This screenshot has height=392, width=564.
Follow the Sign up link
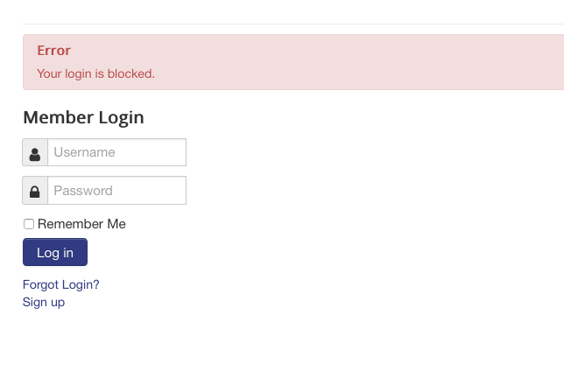[44, 302]
